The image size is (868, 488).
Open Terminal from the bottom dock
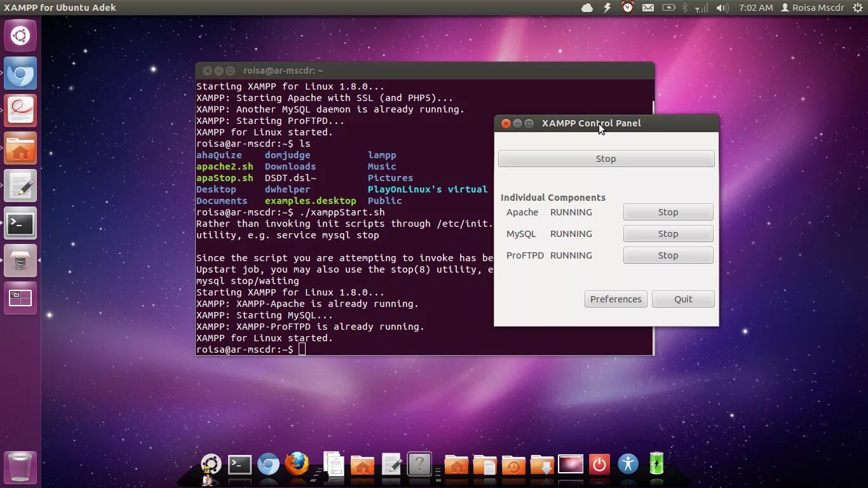click(240, 465)
